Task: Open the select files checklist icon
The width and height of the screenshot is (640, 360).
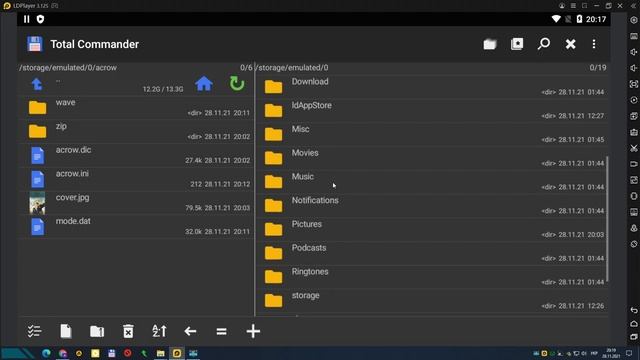Action: pyautogui.click(x=34, y=331)
